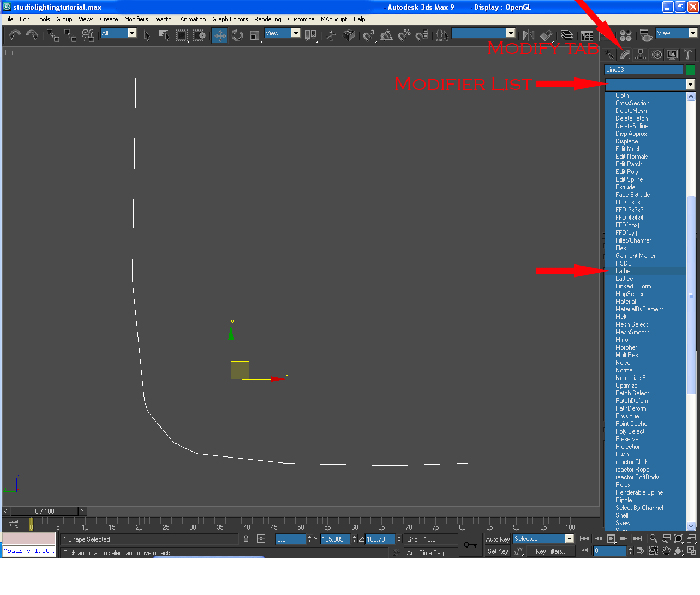The width and height of the screenshot is (700, 595).
Task: Open the Rendering menu
Action: pos(268,19)
